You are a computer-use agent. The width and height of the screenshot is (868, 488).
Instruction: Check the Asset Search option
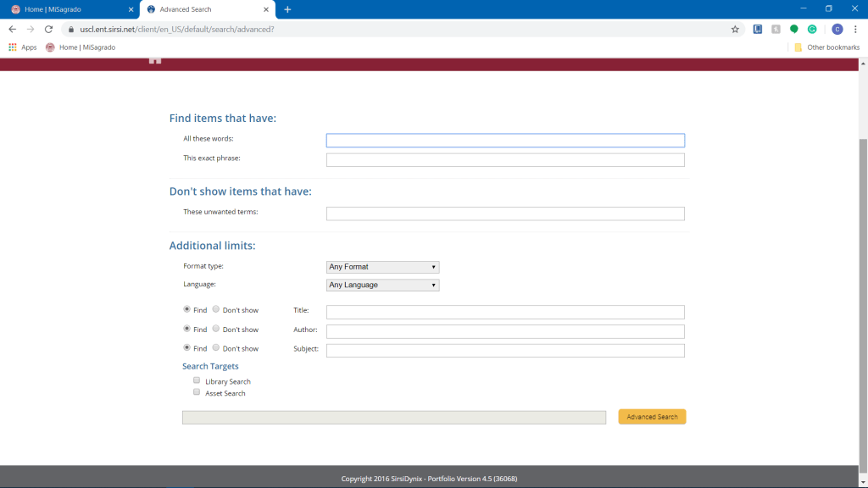[197, 393]
